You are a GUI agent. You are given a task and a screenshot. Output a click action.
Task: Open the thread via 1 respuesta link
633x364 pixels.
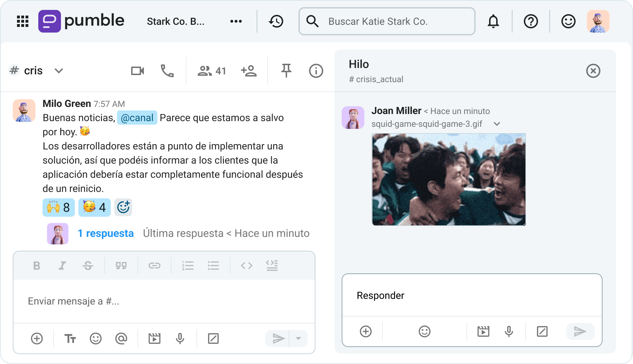pos(105,233)
